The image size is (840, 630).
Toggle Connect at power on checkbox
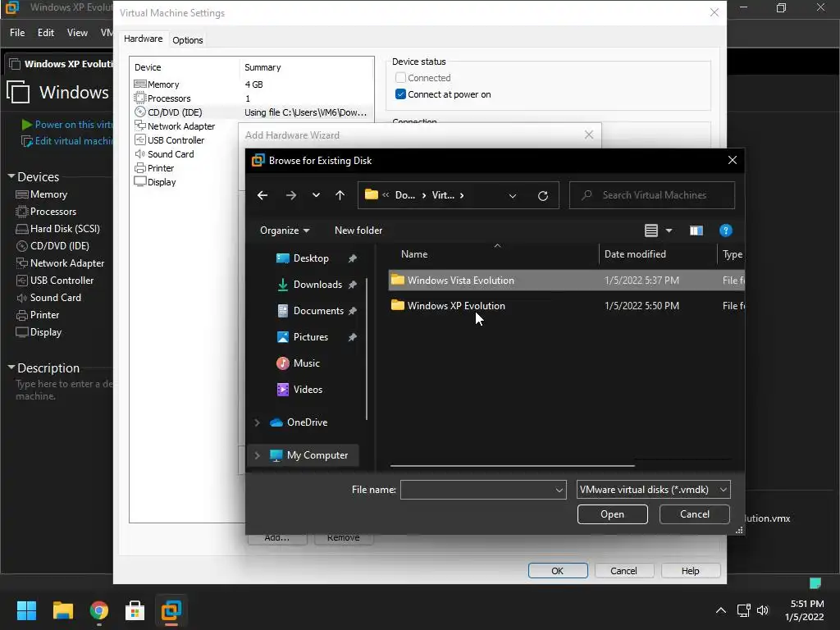click(x=400, y=94)
